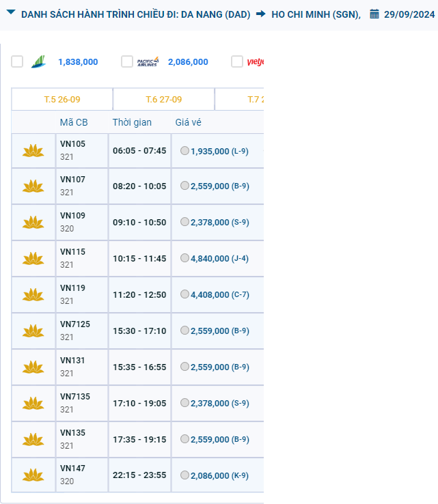Click the lotus logo beside flight VN109
Screen dimensions: 438x504
(33, 223)
